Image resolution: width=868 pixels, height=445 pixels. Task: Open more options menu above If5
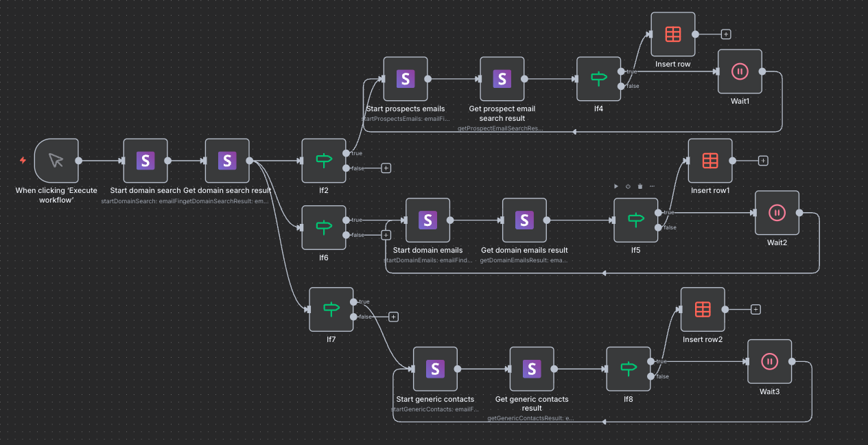[653, 186]
